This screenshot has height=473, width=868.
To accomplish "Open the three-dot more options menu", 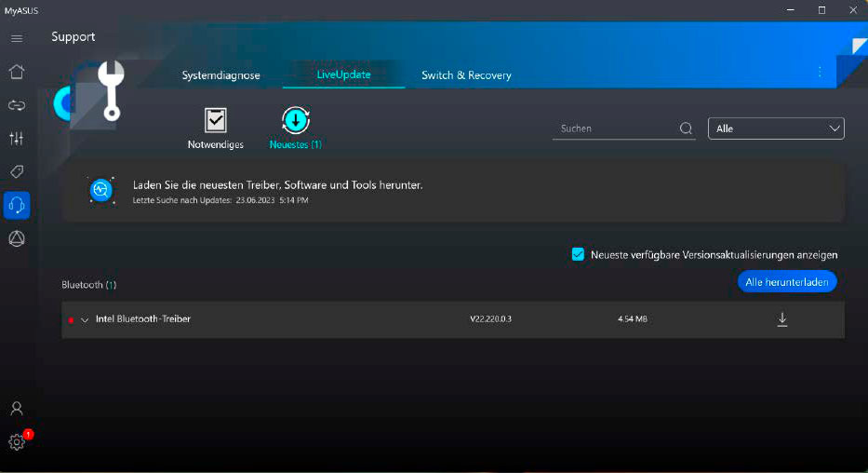I will pyautogui.click(x=820, y=72).
